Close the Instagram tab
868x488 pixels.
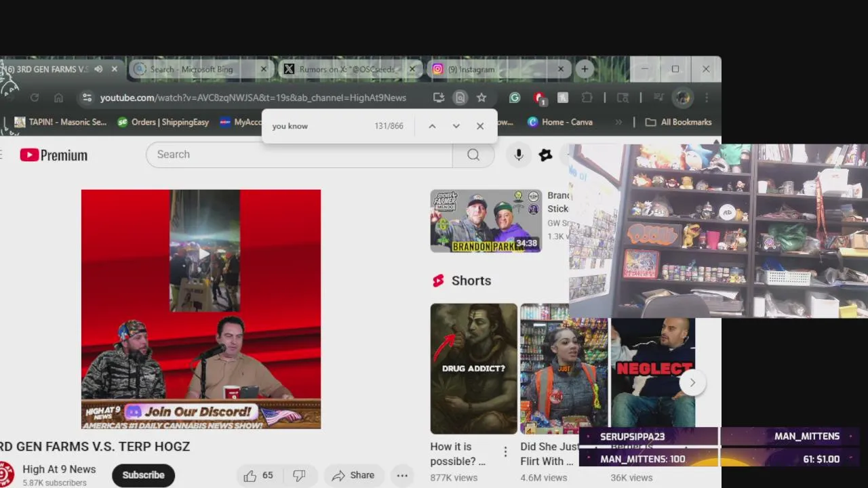click(x=561, y=69)
